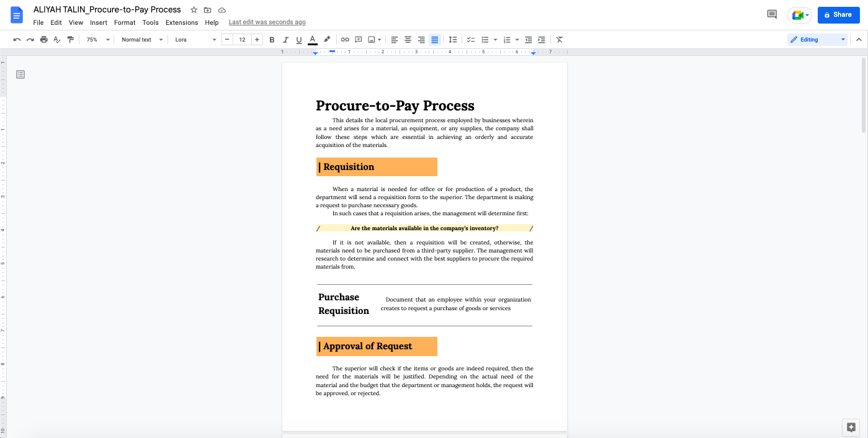Screen dimensions: 868x438
Task: Insert a checklist
Action: click(x=471, y=40)
